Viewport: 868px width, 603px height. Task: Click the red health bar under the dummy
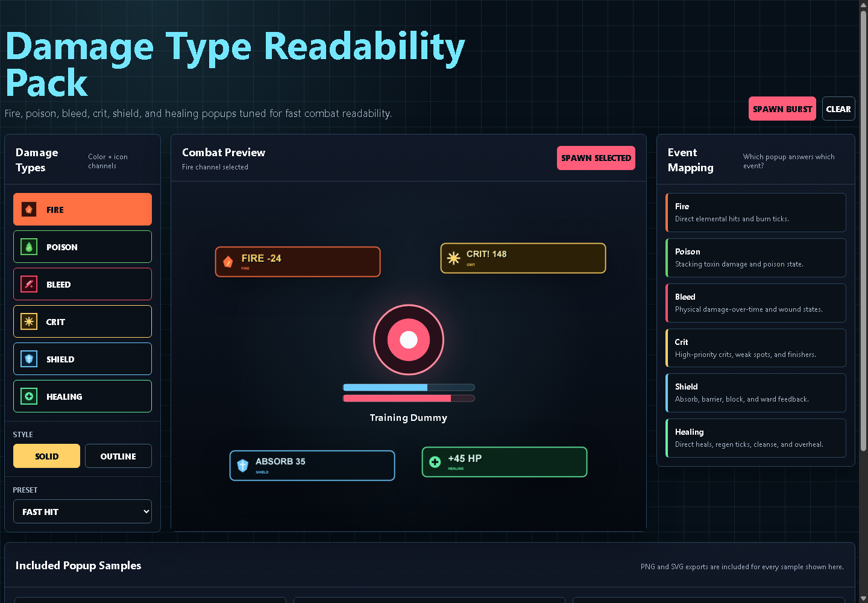409,398
